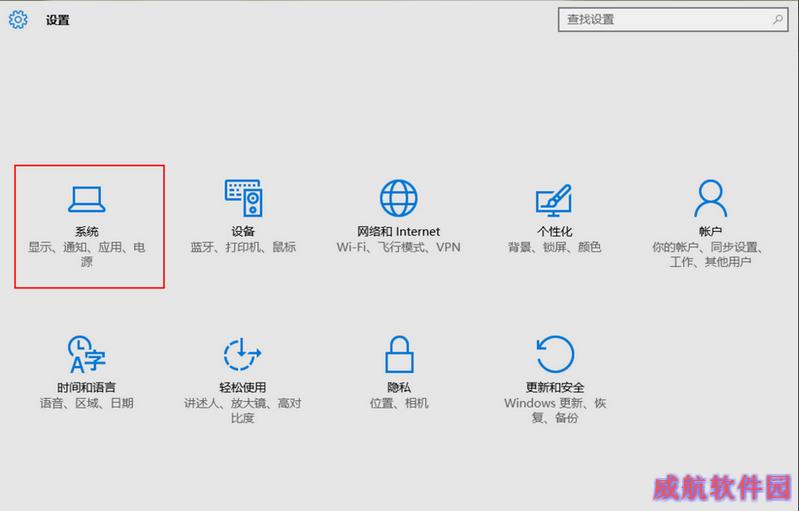Focus the 查找设置 search field
This screenshot has width=799, height=511.
(x=673, y=20)
